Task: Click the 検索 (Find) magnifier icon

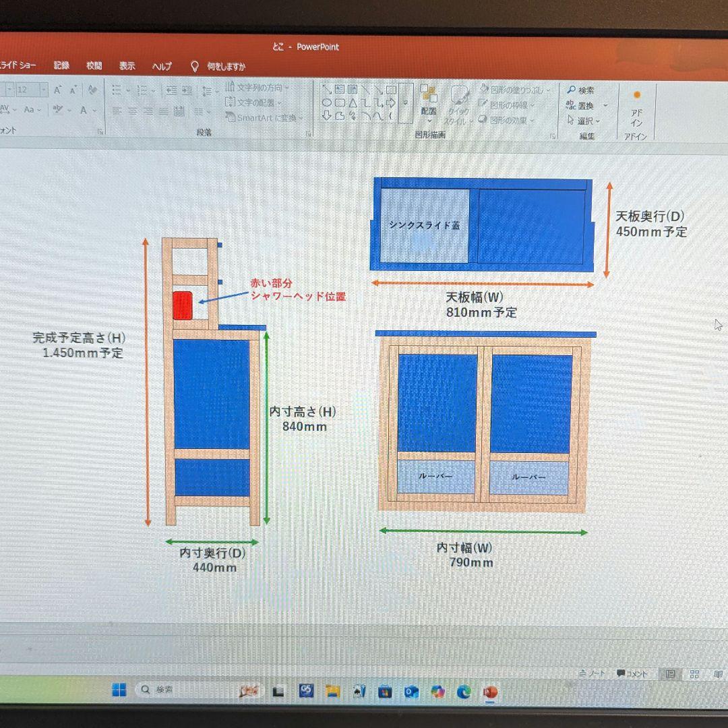Action: [572, 90]
